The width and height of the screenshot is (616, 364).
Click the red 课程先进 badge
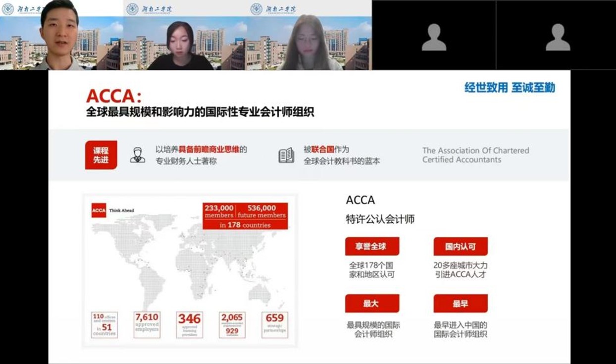(x=101, y=155)
